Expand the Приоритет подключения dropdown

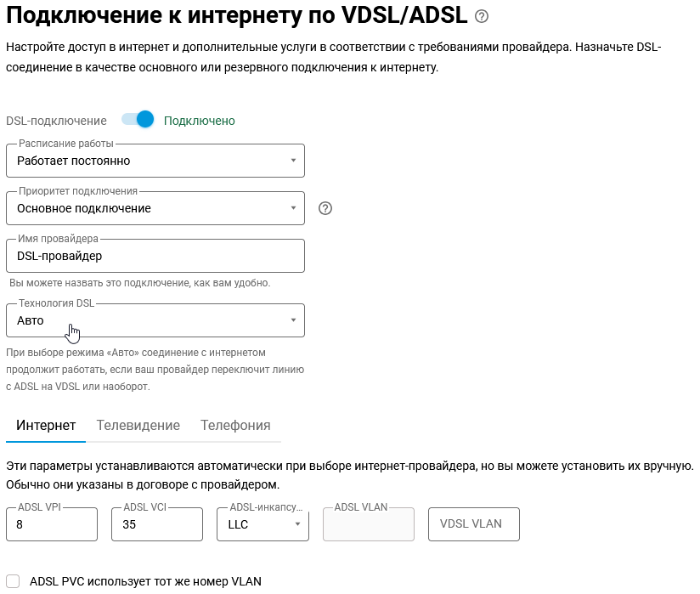pos(155,208)
